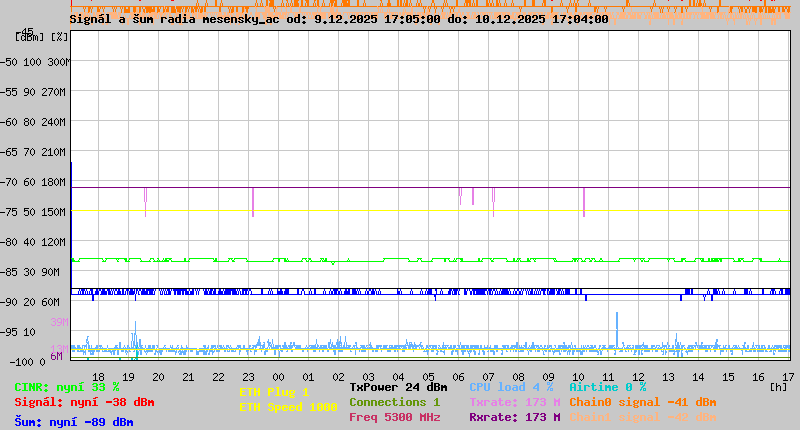Select the Freq 5300 MHz label

pyautogui.click(x=394, y=417)
